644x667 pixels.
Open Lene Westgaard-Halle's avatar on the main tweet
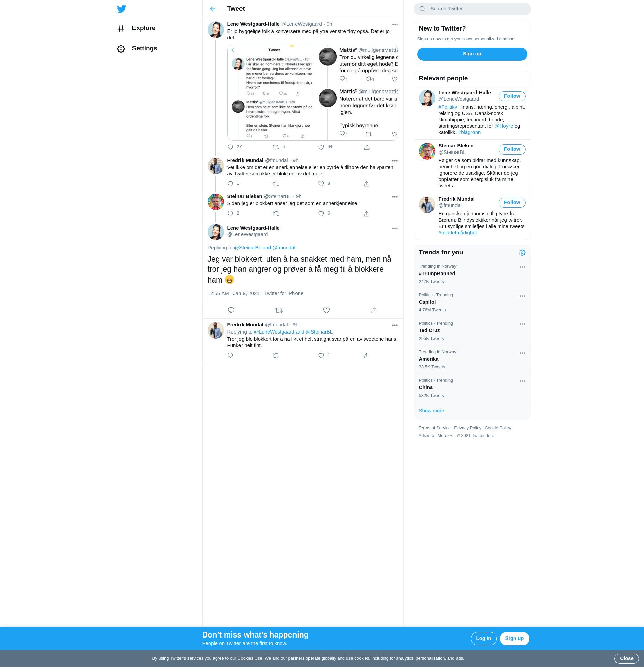[x=216, y=232]
